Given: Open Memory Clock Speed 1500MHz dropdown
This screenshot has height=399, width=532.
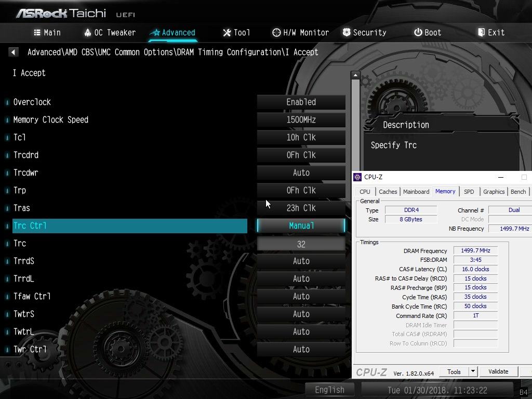Looking at the screenshot, I should tap(301, 120).
